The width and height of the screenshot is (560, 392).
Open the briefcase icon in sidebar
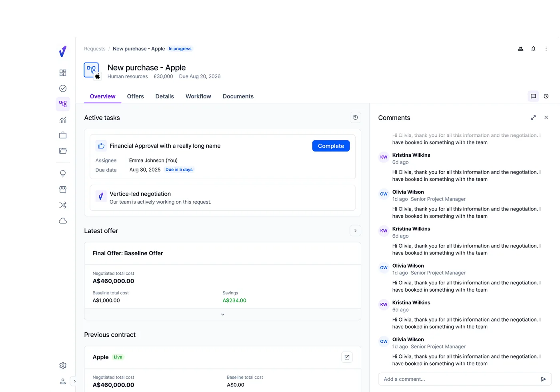coord(63,135)
